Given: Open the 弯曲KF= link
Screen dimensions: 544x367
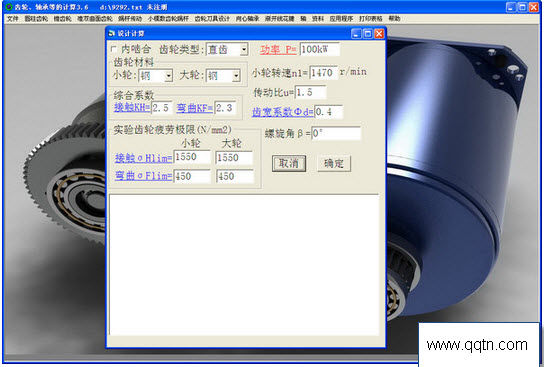Looking at the screenshot, I should coord(195,108).
